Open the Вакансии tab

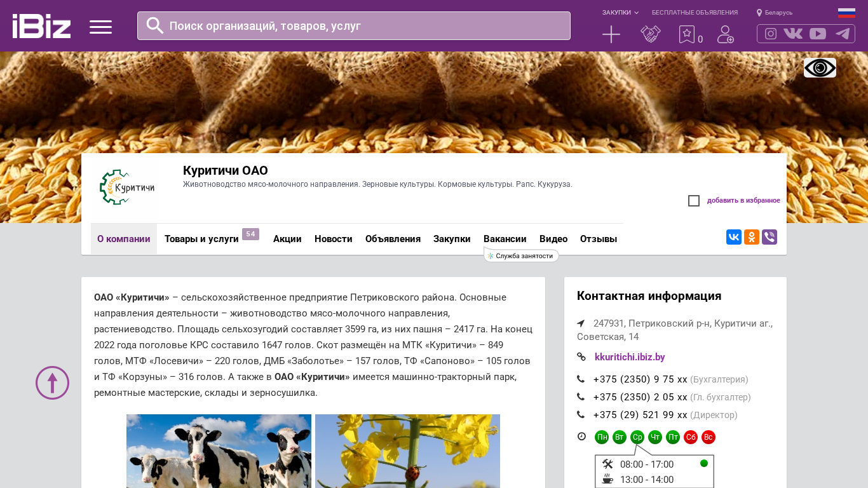(505, 239)
